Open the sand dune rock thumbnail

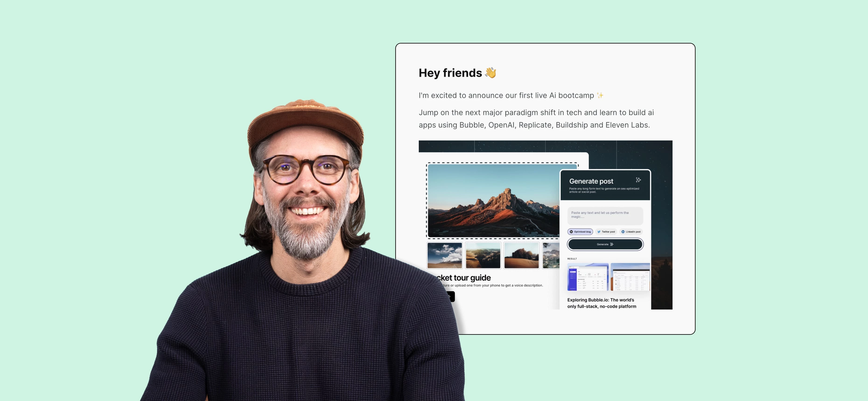[x=521, y=256]
